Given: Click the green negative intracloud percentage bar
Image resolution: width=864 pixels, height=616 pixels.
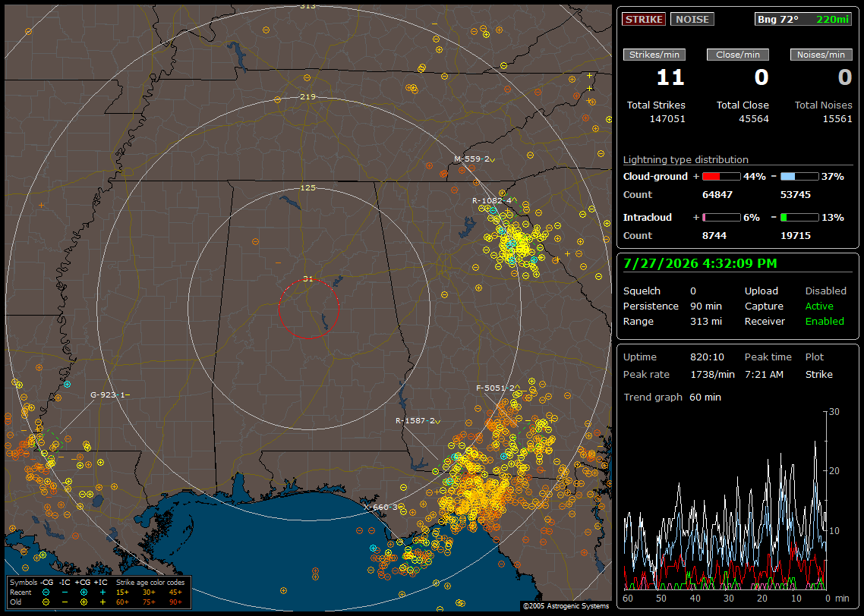Looking at the screenshot, I should click(799, 218).
